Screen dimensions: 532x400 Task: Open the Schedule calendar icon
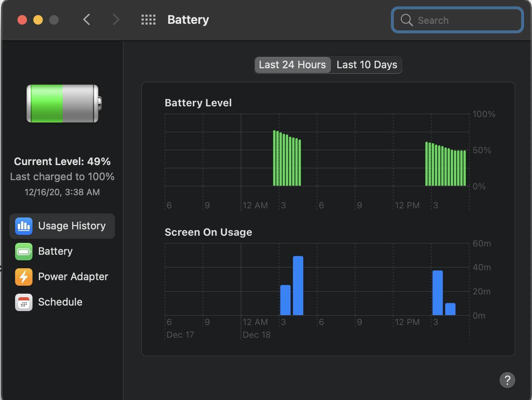pos(24,302)
